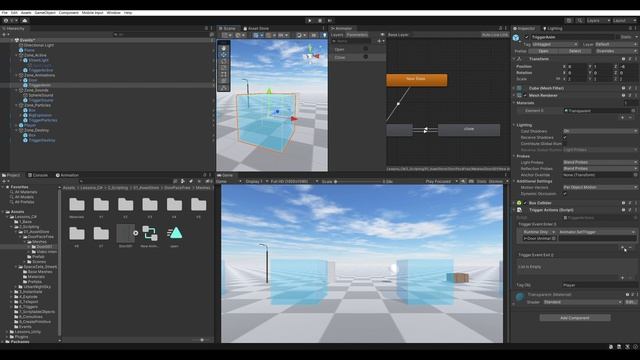Add a material element with plus button
The width and height of the screenshot is (640, 360).
[x=622, y=118]
